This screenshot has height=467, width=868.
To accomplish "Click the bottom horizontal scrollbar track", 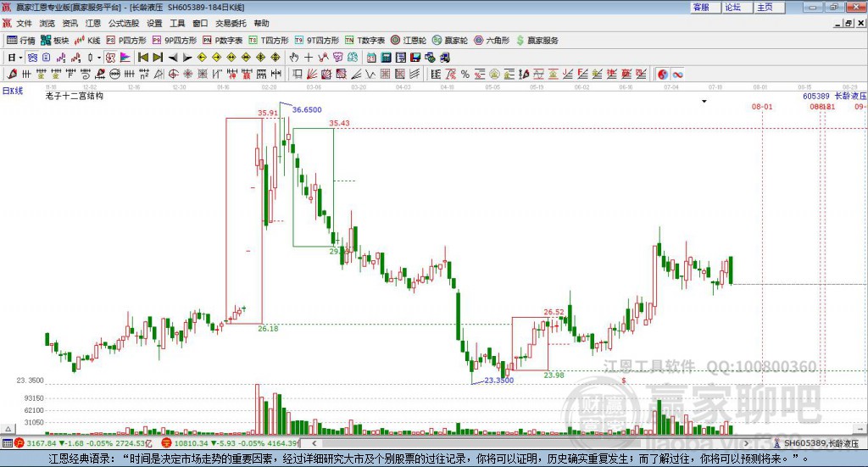I will [530, 443].
